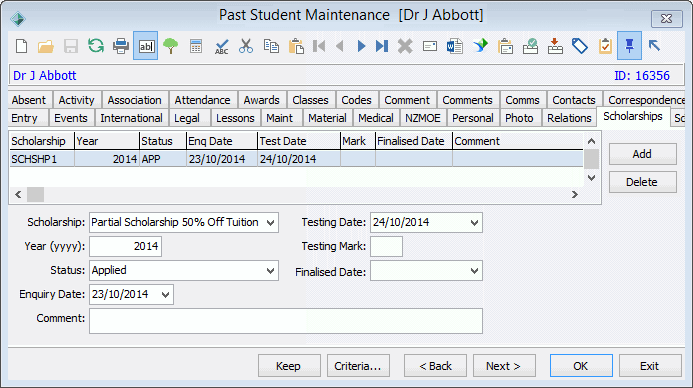Click the < Back button
This screenshot has width=693, height=388.
(435, 366)
